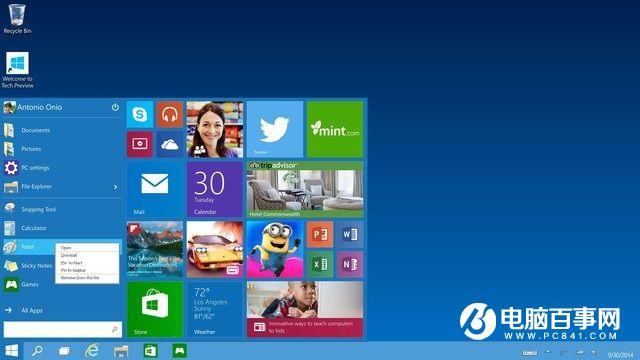Open PC settings from Start menu

61,168
